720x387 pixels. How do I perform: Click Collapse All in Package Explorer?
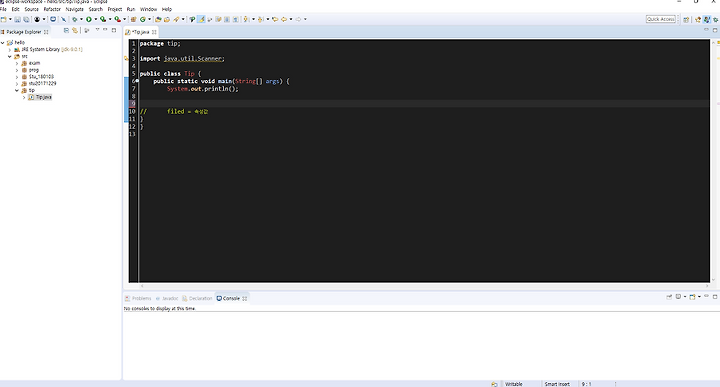pos(66,30)
